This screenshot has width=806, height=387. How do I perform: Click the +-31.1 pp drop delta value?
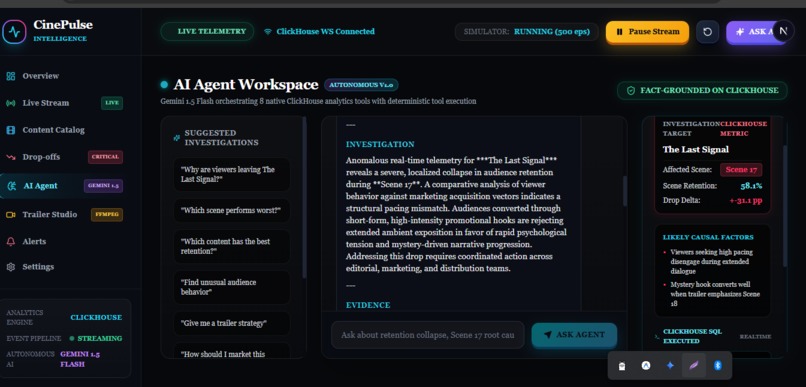(x=745, y=200)
